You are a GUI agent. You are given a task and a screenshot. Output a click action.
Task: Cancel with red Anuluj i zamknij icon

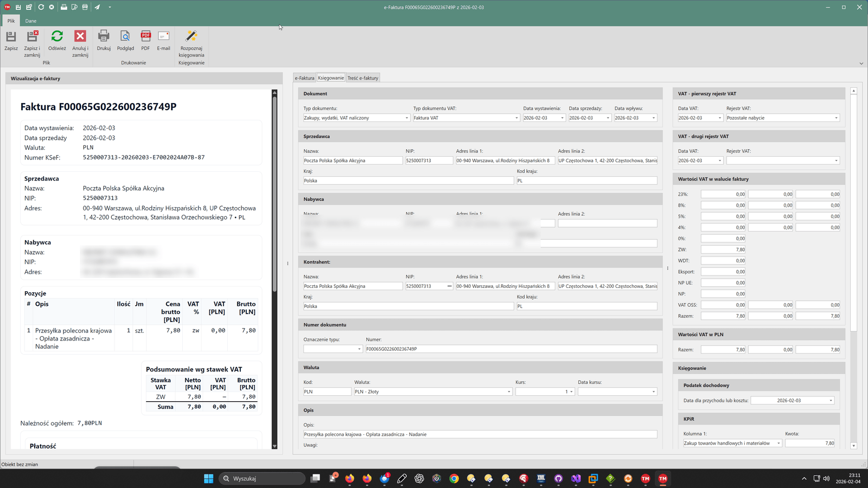coord(80,37)
